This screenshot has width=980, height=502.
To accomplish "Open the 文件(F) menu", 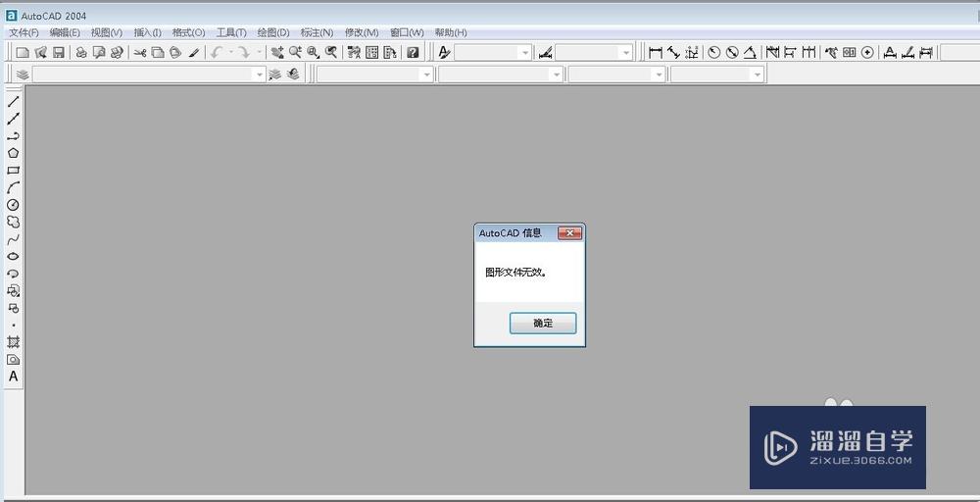I will 24,32.
